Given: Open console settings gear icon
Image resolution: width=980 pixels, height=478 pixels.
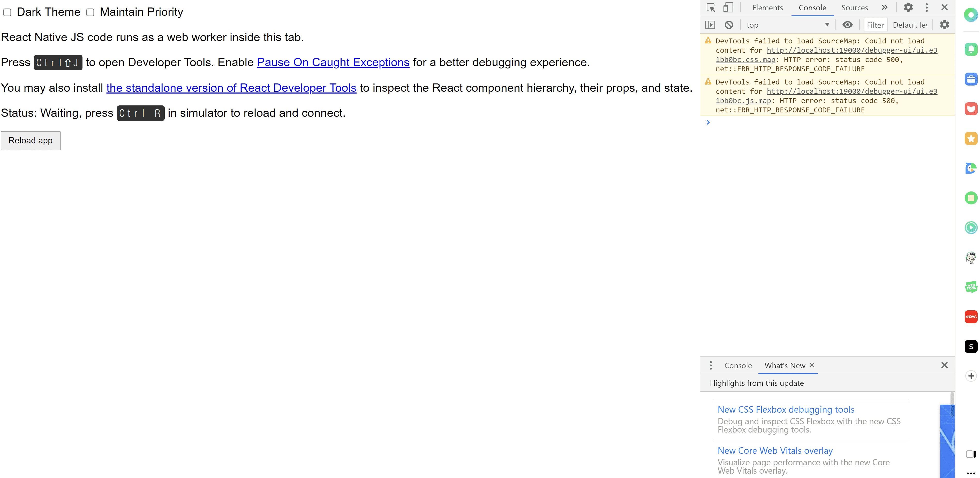Looking at the screenshot, I should (944, 25).
